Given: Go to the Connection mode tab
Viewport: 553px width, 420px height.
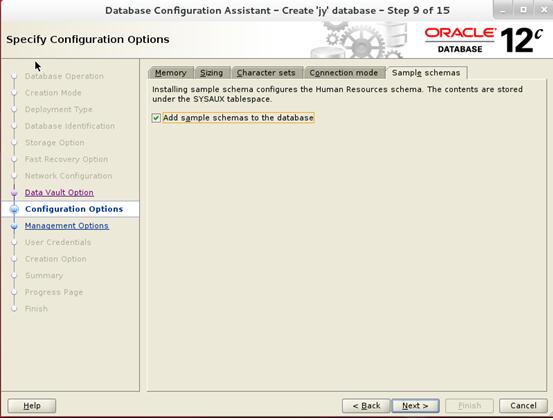Looking at the screenshot, I should tap(344, 73).
